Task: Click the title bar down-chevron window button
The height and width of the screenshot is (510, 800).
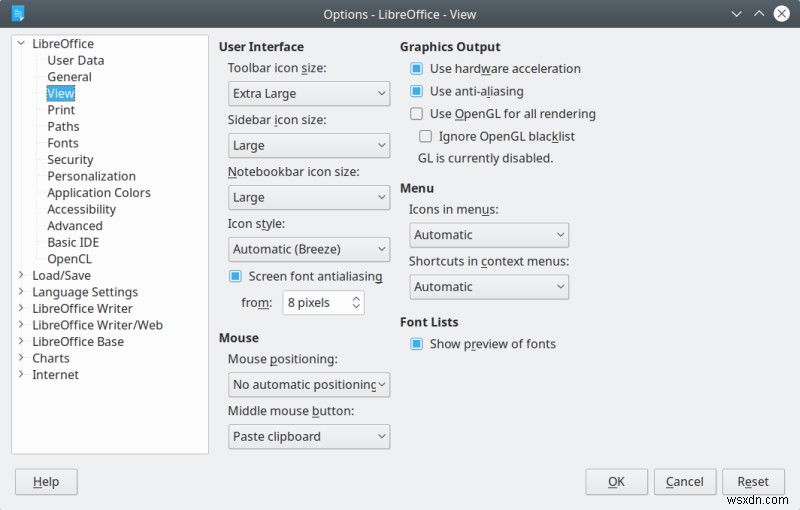Action: [736, 14]
